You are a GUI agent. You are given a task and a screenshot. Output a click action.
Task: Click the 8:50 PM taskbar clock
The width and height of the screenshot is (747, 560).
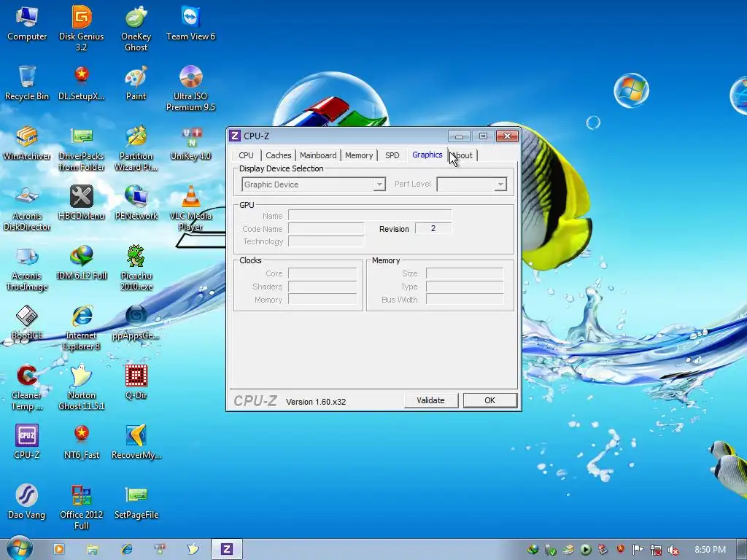pyautogui.click(x=710, y=550)
